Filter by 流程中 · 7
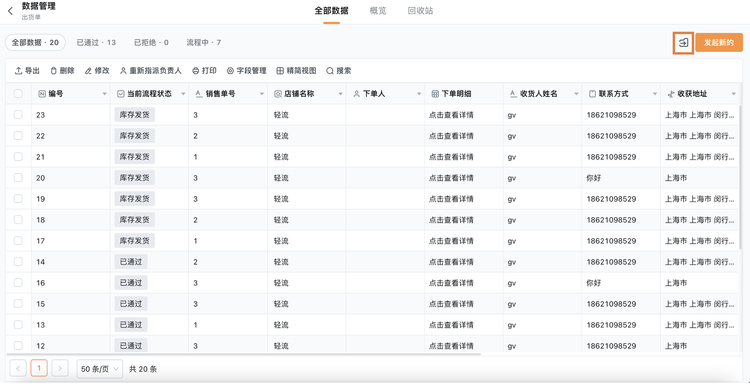 [204, 43]
